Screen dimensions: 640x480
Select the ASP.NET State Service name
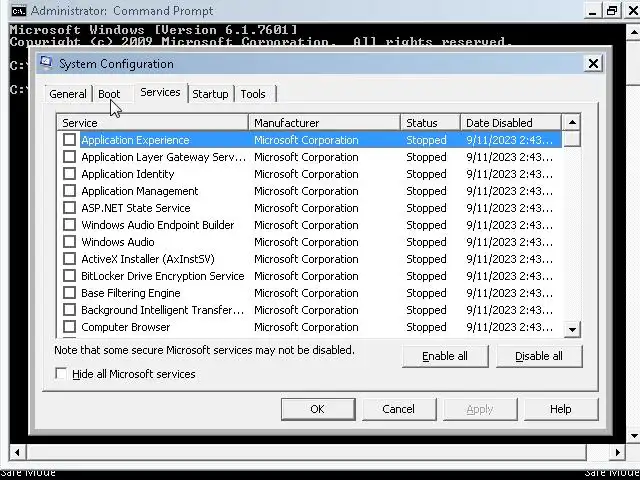pos(136,208)
